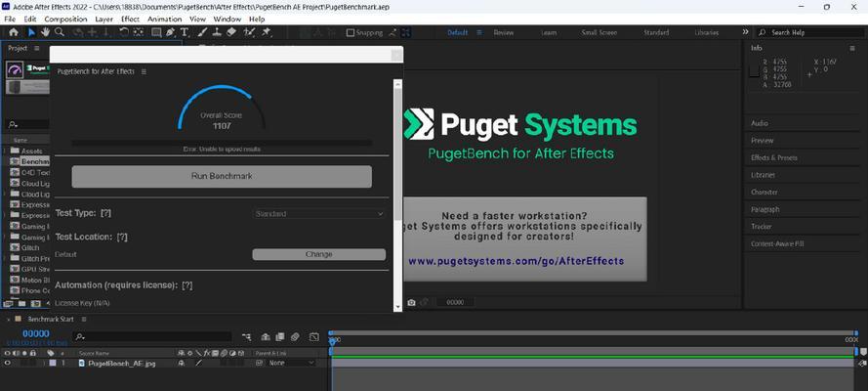Switch to the Review workspace
868x391 pixels.
coord(504,32)
